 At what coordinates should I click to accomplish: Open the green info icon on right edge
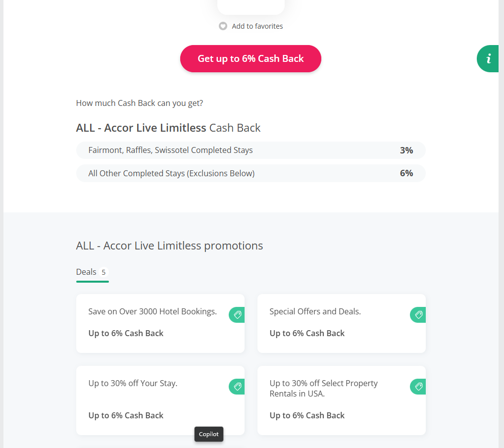(x=488, y=58)
